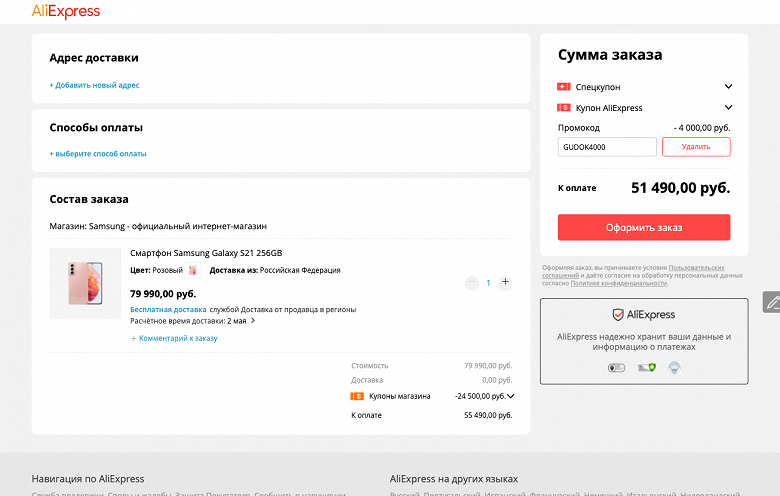Click the Навигация по AliExpress footer heading
The width and height of the screenshot is (780, 496).
[x=88, y=479]
